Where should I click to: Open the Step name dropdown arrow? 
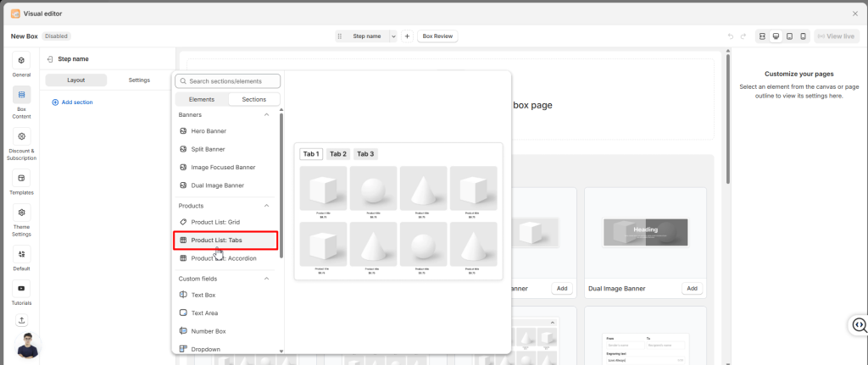392,36
